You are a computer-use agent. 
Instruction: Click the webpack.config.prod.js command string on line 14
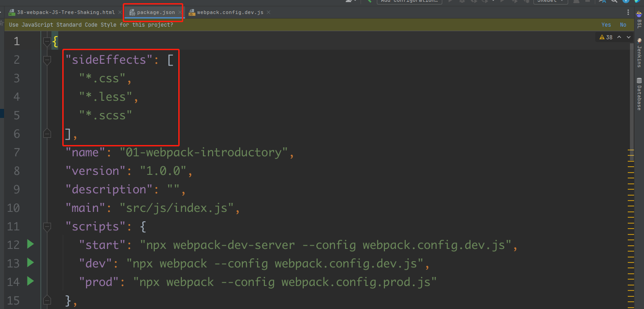[285, 281]
